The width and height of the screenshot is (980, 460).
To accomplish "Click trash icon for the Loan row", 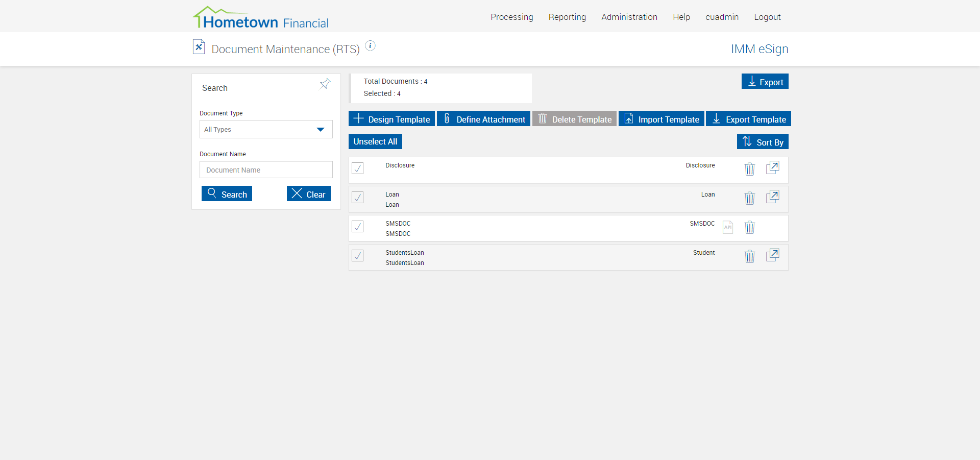I will coord(749,198).
